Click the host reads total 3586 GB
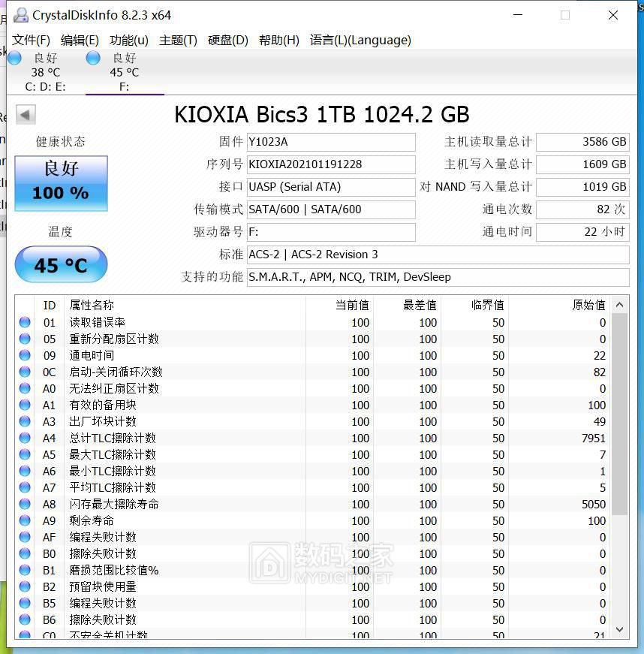 (582, 142)
